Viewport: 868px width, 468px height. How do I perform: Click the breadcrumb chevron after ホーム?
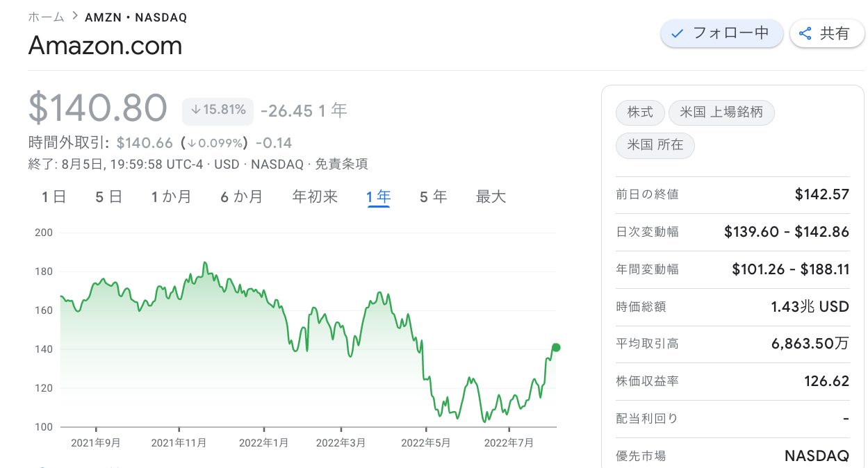pos(74,16)
